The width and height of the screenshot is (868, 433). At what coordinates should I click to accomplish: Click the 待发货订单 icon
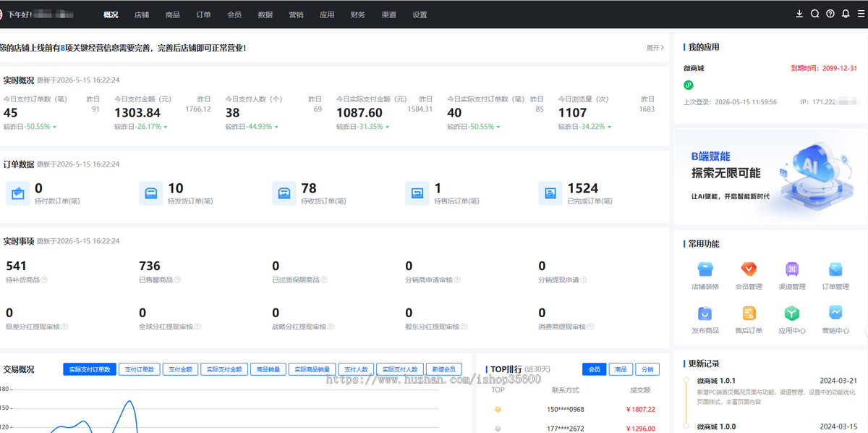click(151, 193)
